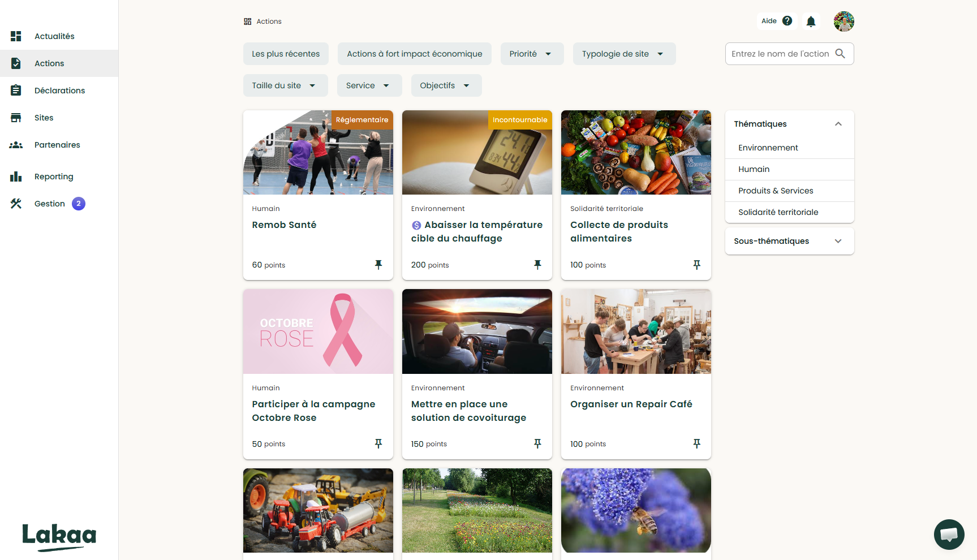This screenshot has height=560, width=977.
Task: Pin the Octobre Rose campaign action
Action: coord(378,444)
